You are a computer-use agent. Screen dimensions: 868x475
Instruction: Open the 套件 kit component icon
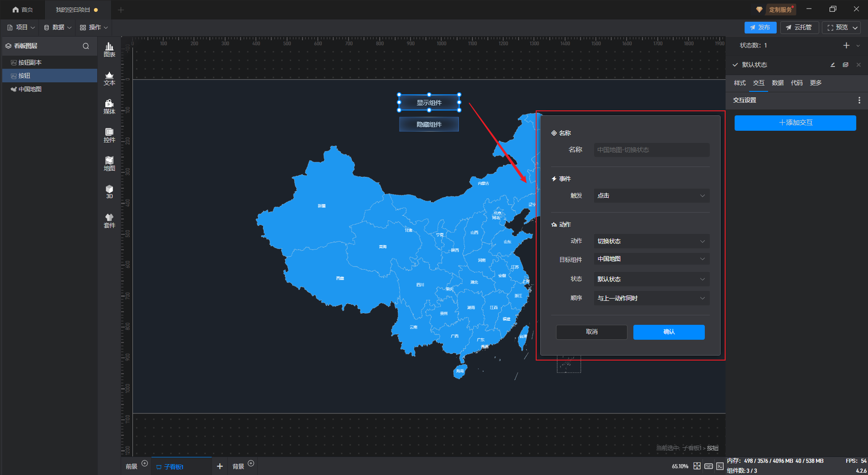point(109,221)
